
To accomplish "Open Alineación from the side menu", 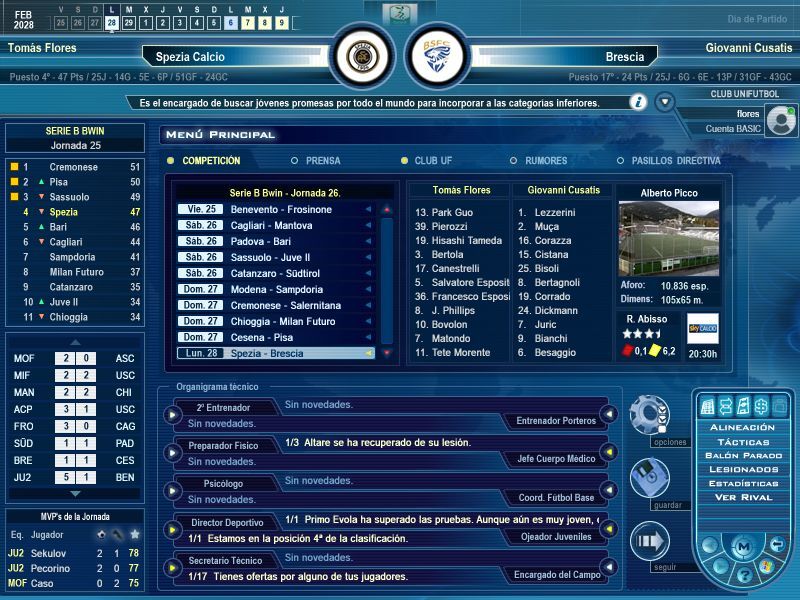I will [x=742, y=427].
